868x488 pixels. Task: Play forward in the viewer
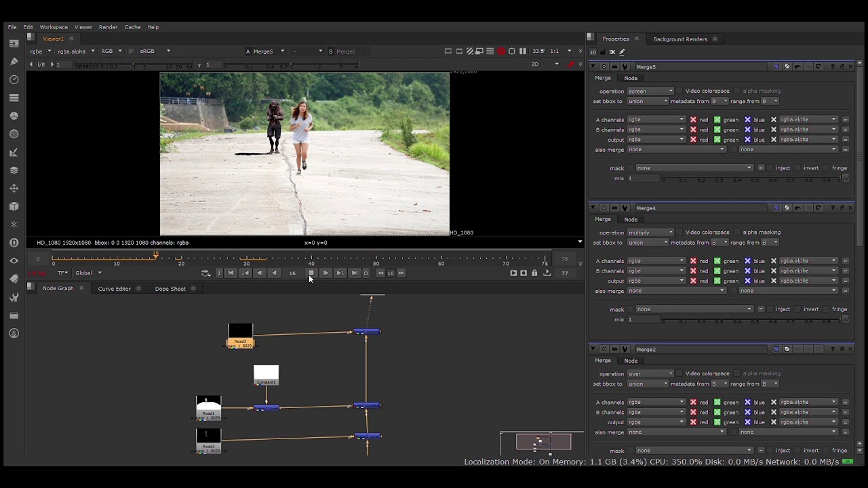click(x=325, y=273)
